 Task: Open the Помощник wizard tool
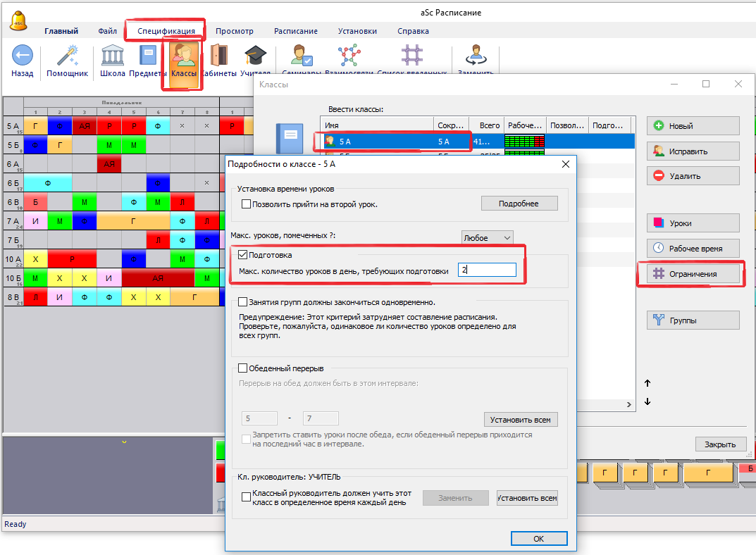[x=68, y=56]
